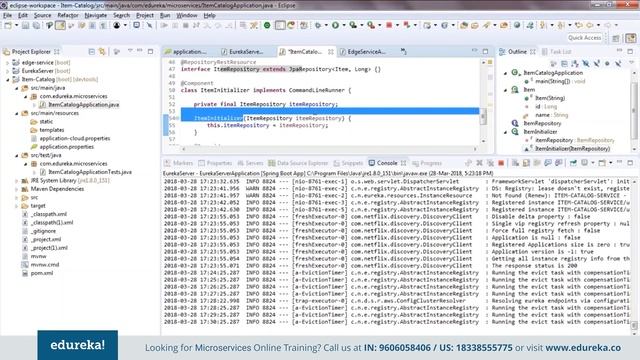Open the Project Explorer view menu triangle
This screenshot has height=360, width=640.
click(x=130, y=51)
